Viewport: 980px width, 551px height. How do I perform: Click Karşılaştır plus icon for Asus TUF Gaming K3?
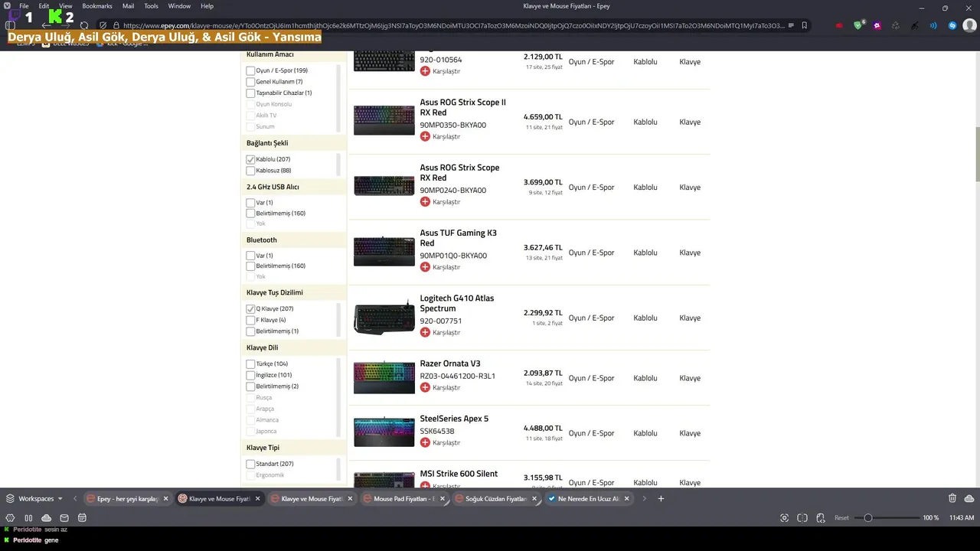[425, 267]
